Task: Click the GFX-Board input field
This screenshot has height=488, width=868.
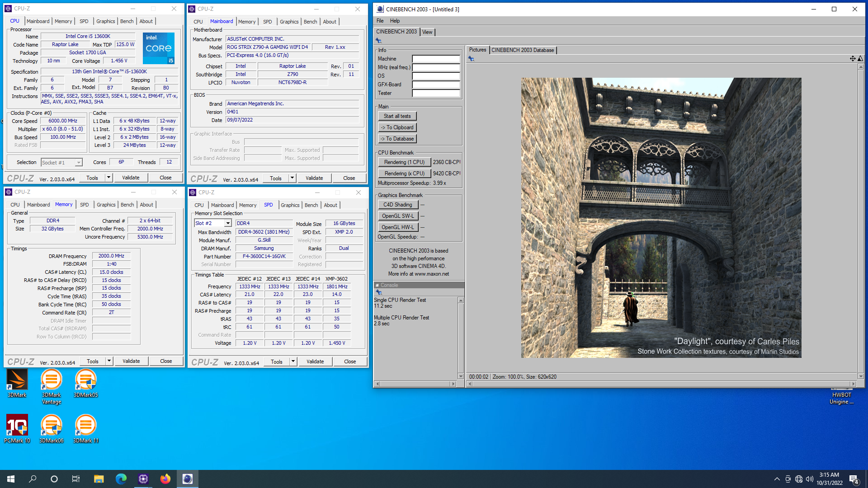Action: (436, 84)
